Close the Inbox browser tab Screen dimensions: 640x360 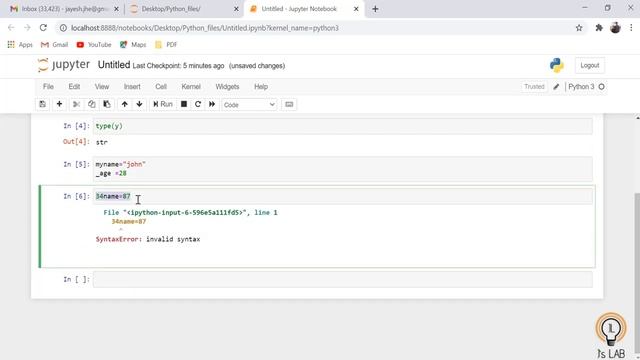click(116, 9)
